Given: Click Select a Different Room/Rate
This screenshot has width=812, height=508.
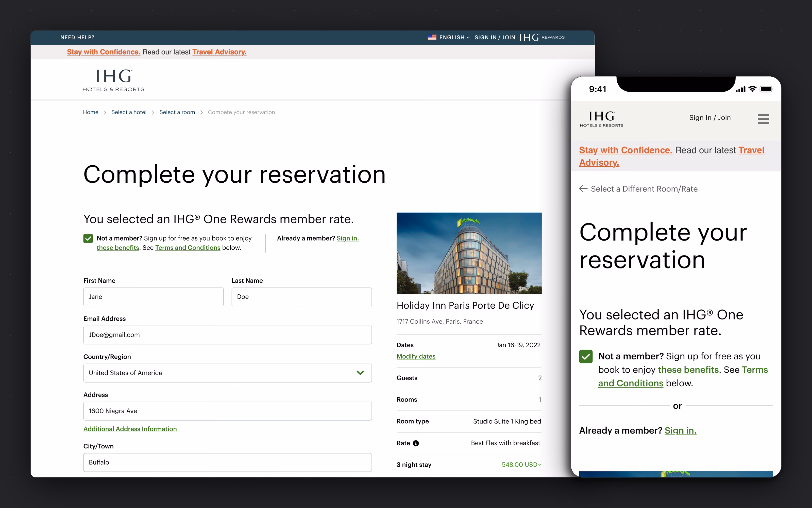Looking at the screenshot, I should click(644, 189).
